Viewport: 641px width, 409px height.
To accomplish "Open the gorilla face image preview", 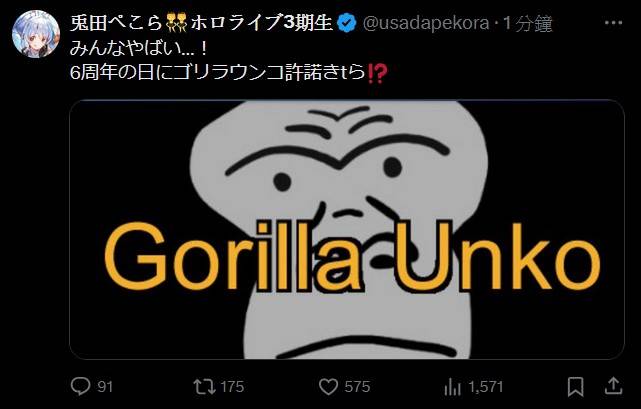I will [347, 229].
